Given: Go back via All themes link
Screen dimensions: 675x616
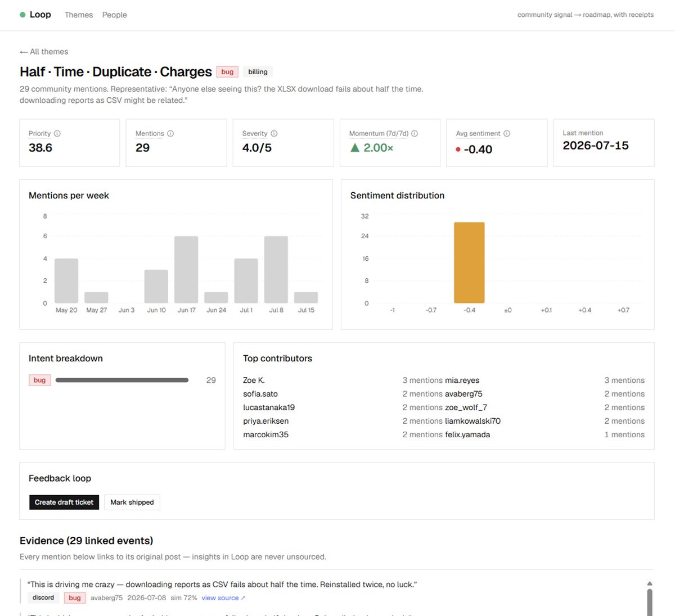Looking at the screenshot, I should (x=44, y=52).
